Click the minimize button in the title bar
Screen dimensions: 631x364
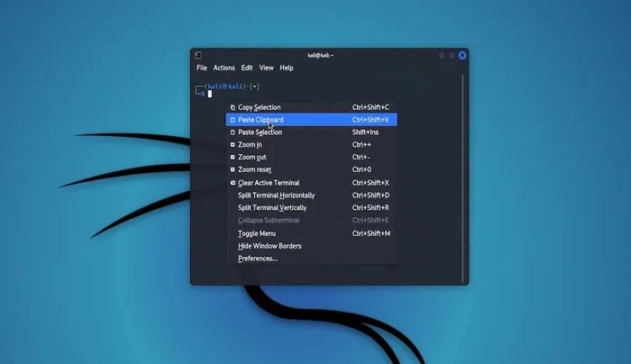click(442, 55)
